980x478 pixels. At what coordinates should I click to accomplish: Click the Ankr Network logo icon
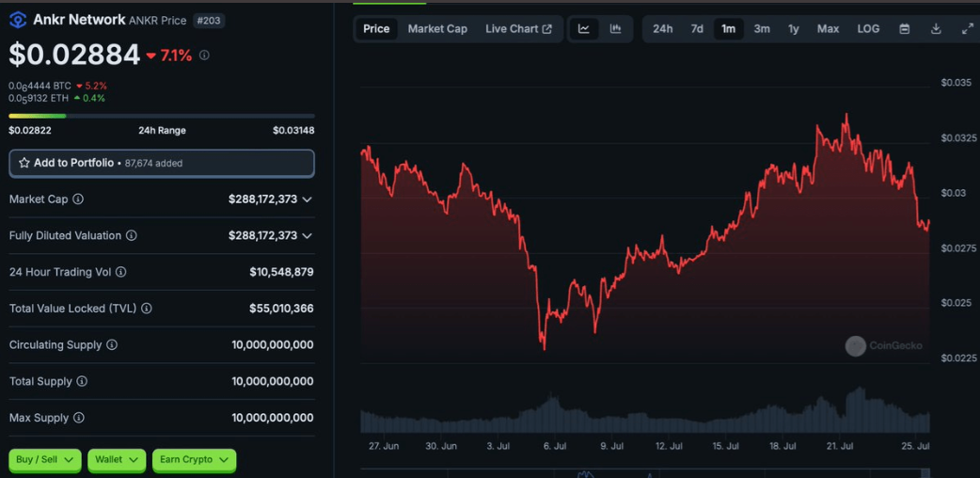[x=18, y=20]
